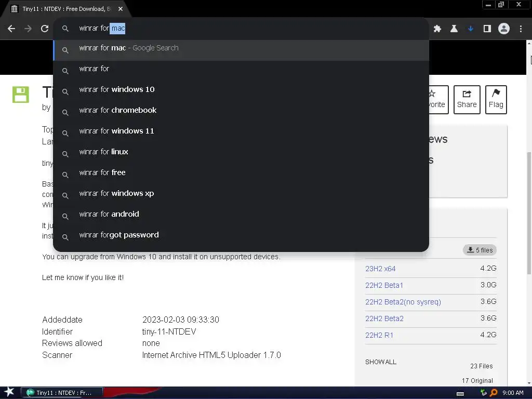Click the Share button on the archive page
This screenshot has width=532, height=399.
(467, 99)
